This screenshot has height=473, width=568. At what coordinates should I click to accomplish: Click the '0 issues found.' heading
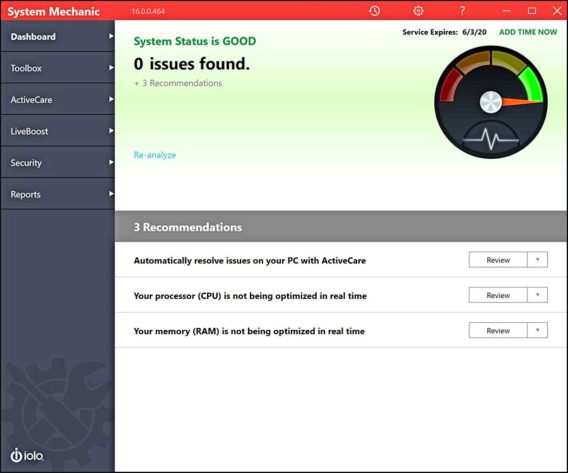pos(192,64)
